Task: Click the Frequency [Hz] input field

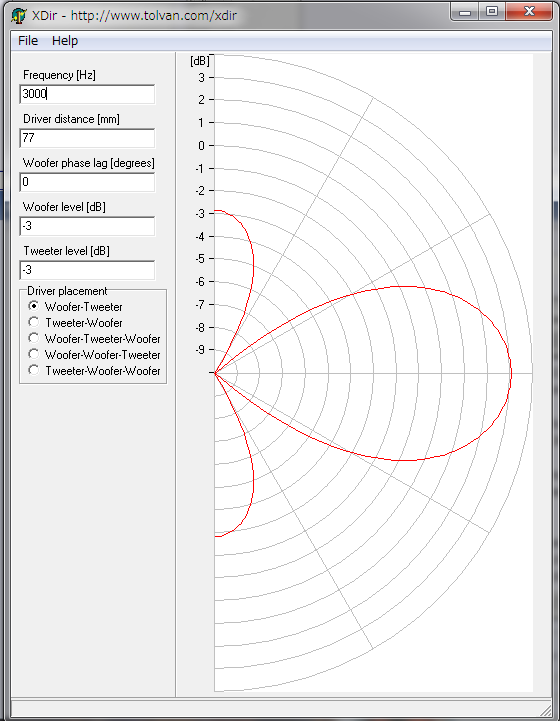Action: [87, 94]
